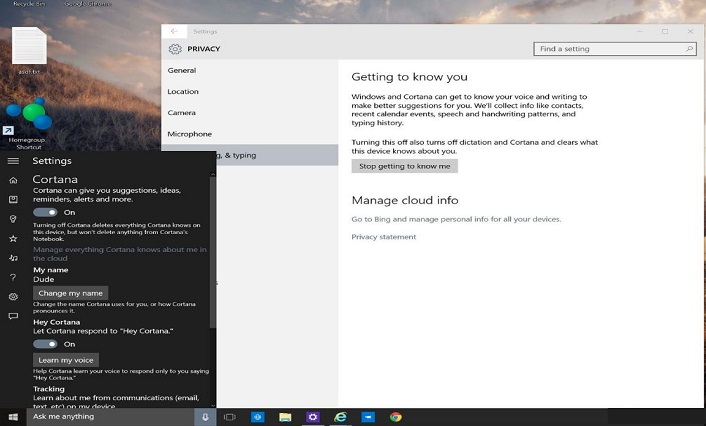The width and height of the screenshot is (706, 426).
Task: Click the search magnifier in Find a setting
Action: [x=689, y=49]
